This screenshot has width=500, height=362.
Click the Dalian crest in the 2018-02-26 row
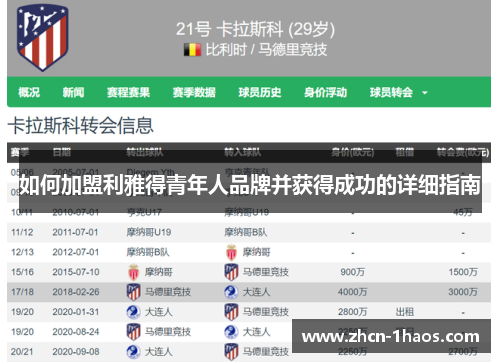point(231,292)
